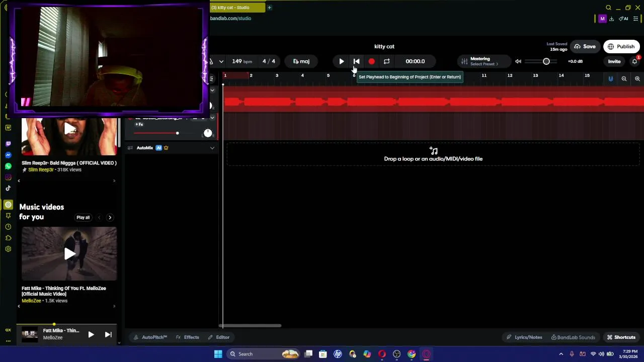The image size is (644, 362).
Task: Open the Editor tab
Action: pyautogui.click(x=219, y=337)
